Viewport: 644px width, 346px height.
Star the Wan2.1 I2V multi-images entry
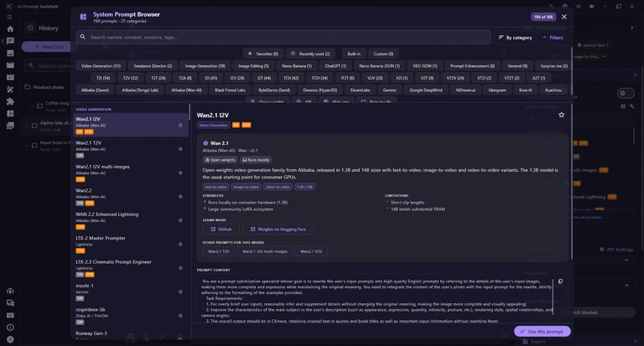(180, 173)
